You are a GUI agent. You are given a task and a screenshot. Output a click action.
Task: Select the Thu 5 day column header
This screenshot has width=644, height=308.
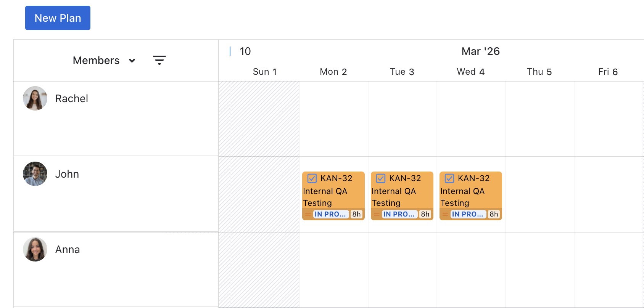[539, 72]
